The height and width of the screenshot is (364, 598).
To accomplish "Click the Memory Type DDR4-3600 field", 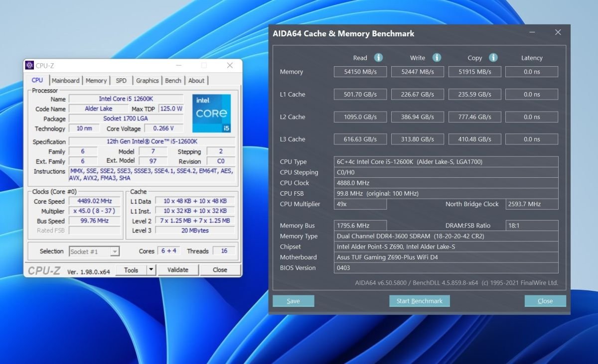I will 446,237.
